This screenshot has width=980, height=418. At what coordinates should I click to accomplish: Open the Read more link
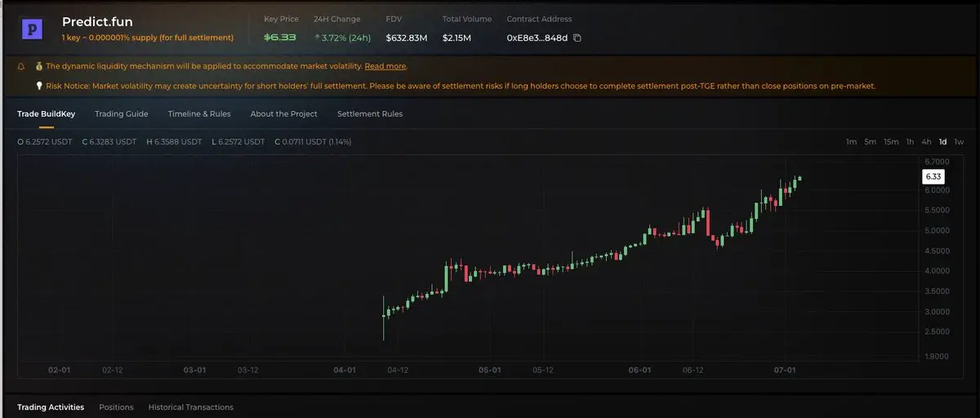[x=385, y=66]
